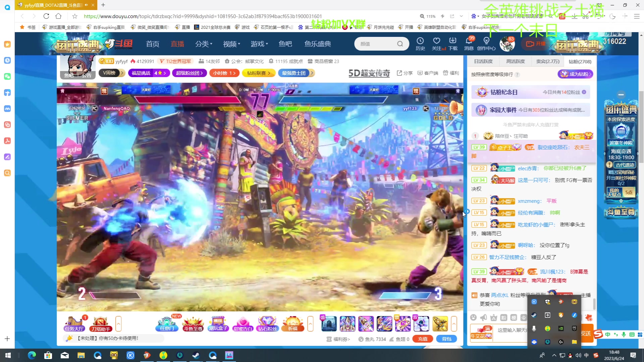This screenshot has width=644, height=362.
Task: Click the 祈福 blessing icon
Action: [x=293, y=324]
